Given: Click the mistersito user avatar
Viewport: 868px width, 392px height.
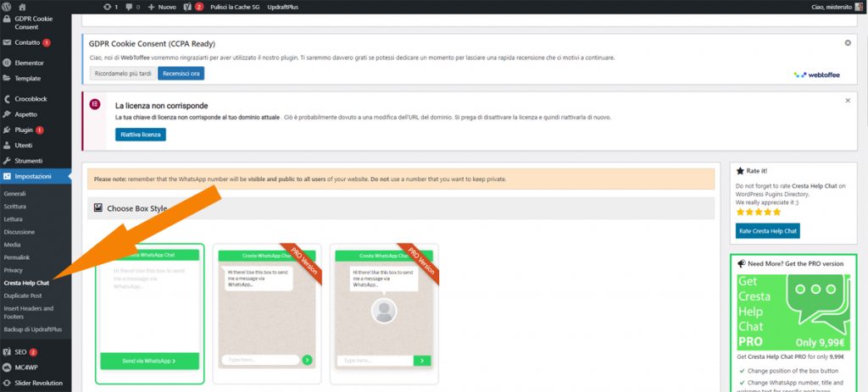Looking at the screenshot, I should point(859,7).
